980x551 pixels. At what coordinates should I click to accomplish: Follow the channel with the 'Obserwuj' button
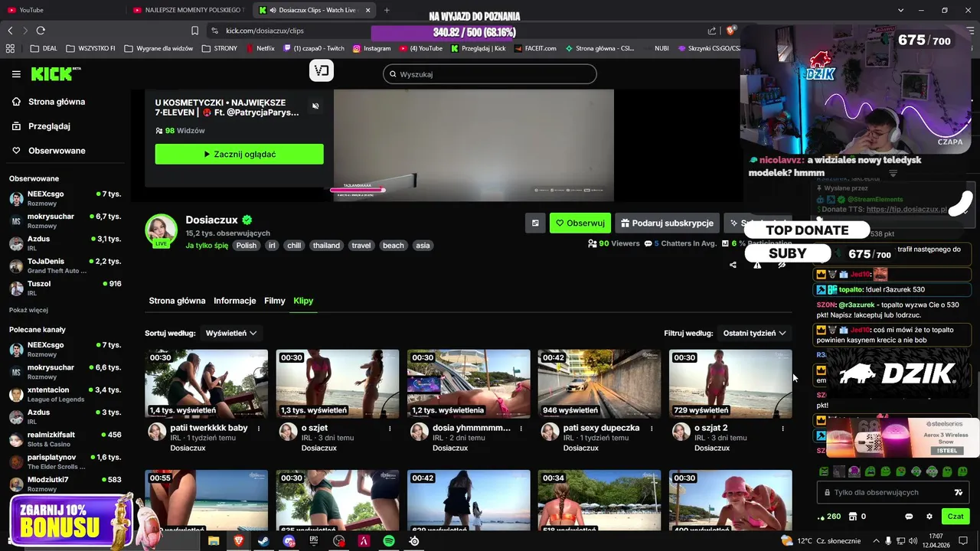click(x=580, y=223)
